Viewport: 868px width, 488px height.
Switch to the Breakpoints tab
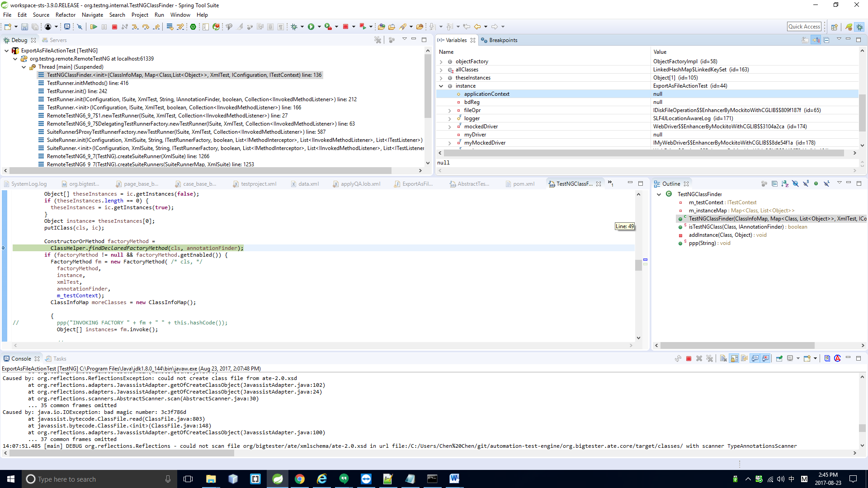click(499, 40)
